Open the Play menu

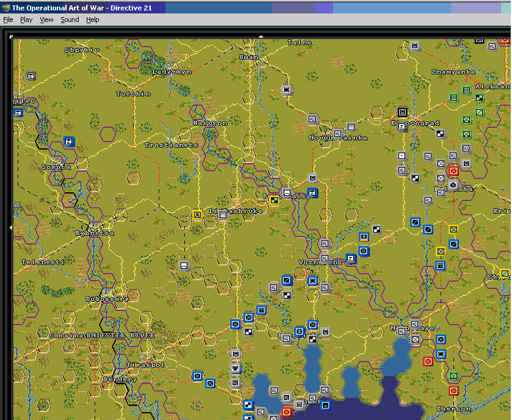coord(26,20)
